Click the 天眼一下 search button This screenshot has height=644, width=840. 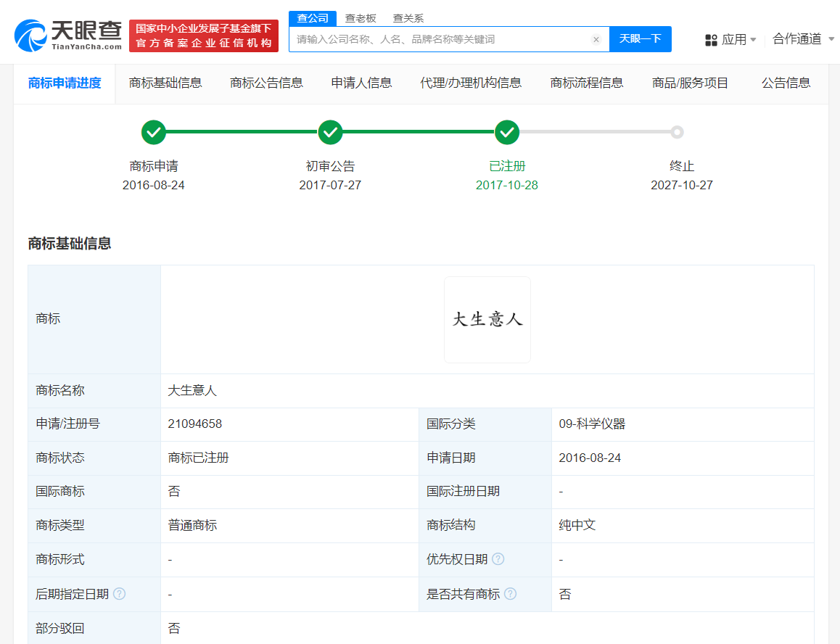(x=641, y=39)
